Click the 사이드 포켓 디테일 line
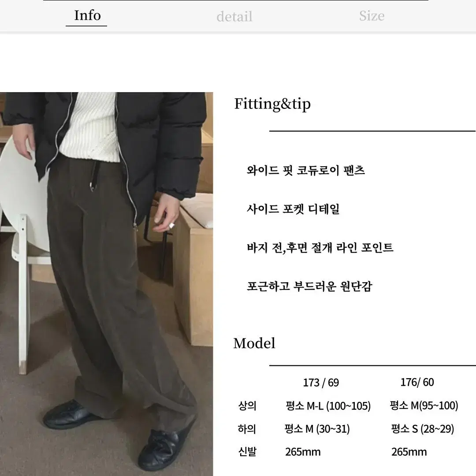Image resolution: width=476 pixels, height=476 pixels. pyautogui.click(x=293, y=209)
